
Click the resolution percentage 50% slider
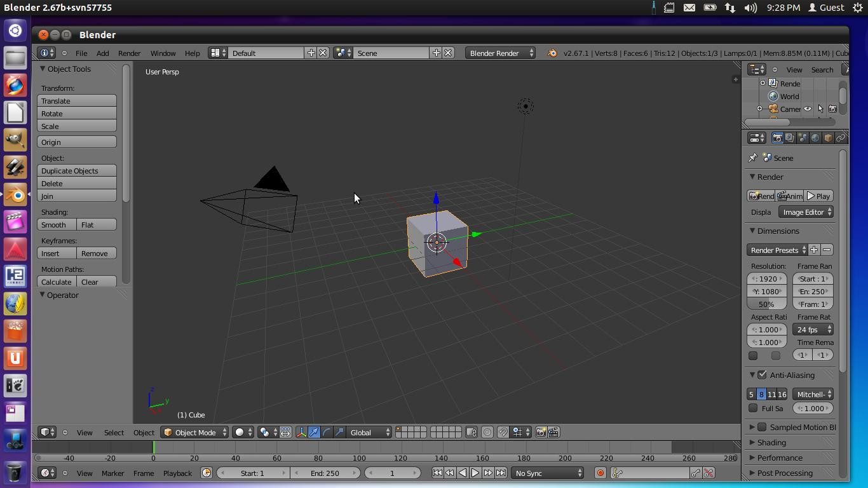(766, 304)
